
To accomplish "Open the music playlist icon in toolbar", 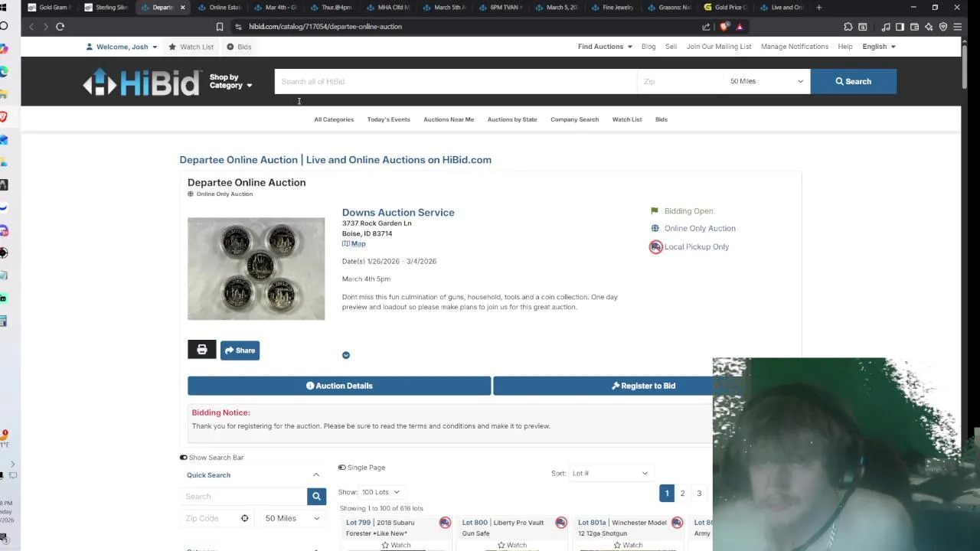I will [886, 27].
